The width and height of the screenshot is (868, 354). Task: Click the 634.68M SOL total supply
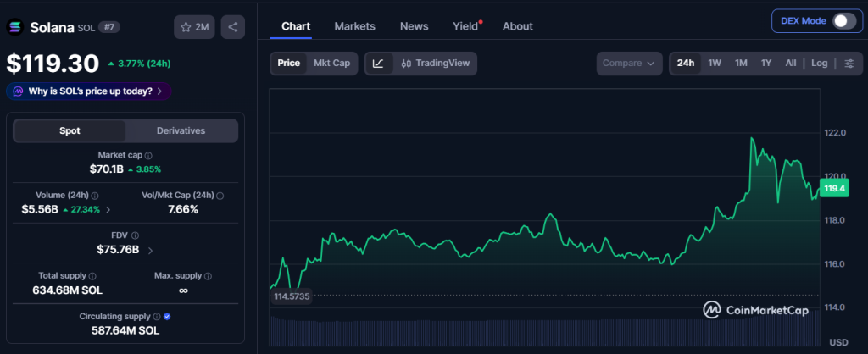pyautogui.click(x=68, y=290)
